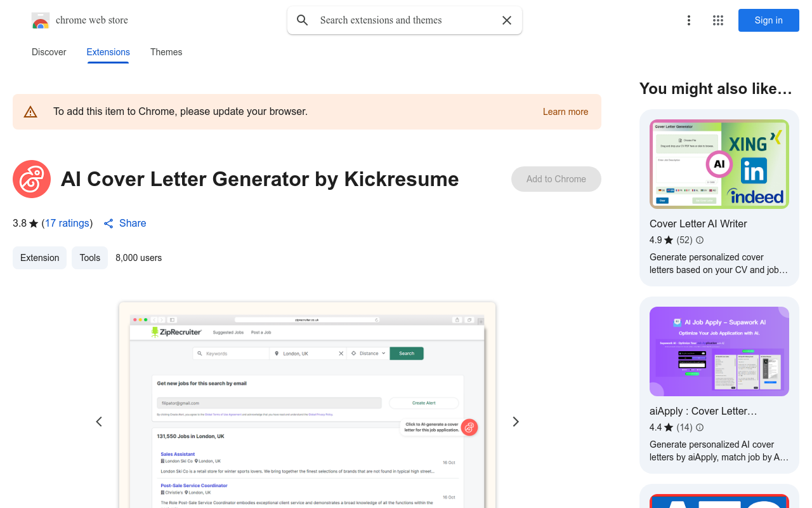Click the update browser warning message

tap(180, 112)
